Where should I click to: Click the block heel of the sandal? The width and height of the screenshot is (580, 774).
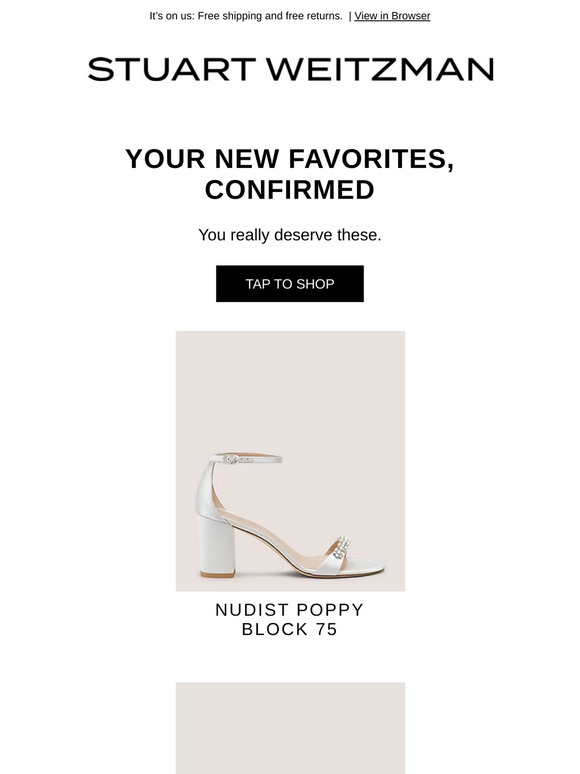[217, 546]
